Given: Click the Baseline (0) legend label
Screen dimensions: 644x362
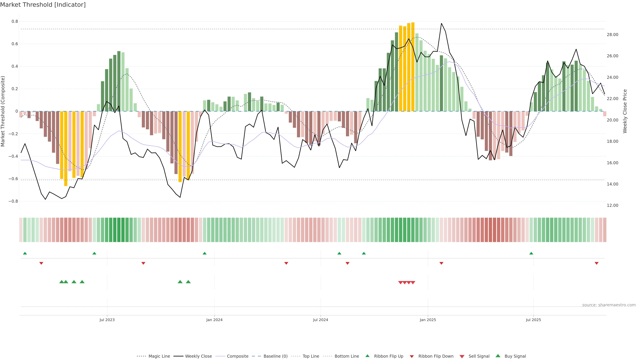Looking at the screenshot, I should (276, 356).
